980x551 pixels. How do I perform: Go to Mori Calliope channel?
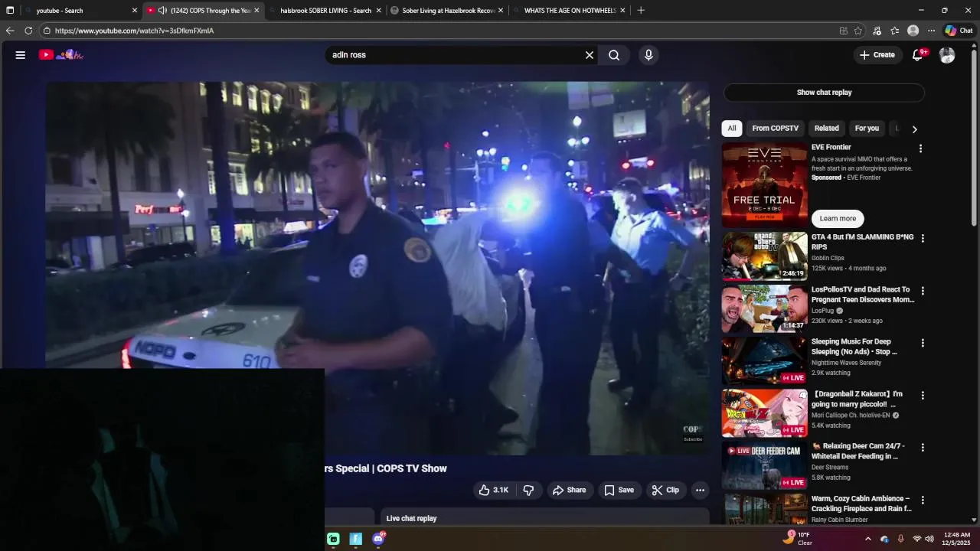(x=850, y=416)
